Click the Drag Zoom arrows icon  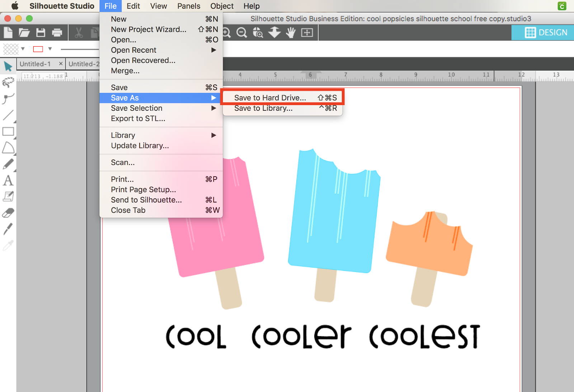pyautogui.click(x=274, y=32)
